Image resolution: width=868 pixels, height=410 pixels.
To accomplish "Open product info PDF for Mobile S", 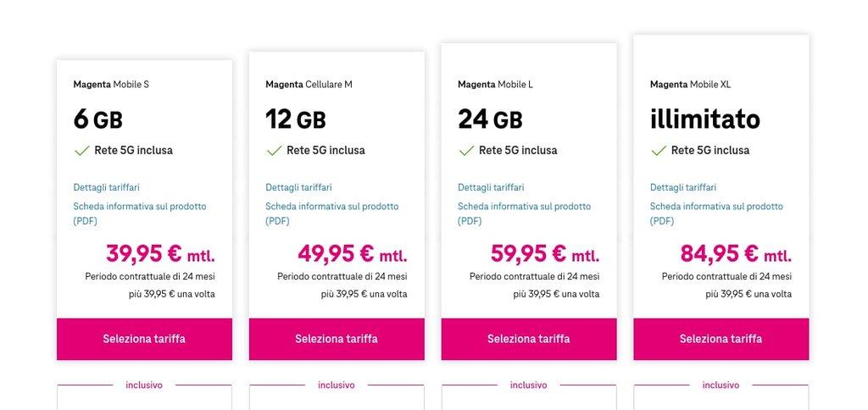I will coord(139,207).
